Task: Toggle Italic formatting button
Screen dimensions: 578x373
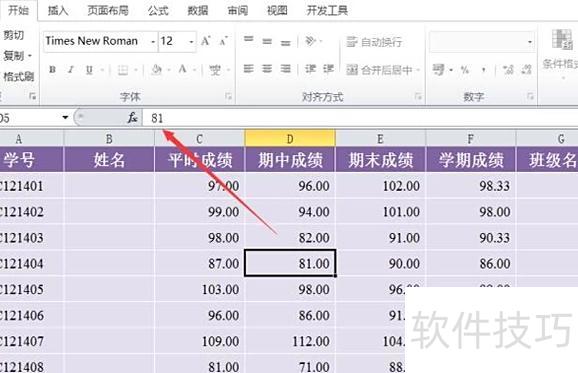Action: coord(71,69)
